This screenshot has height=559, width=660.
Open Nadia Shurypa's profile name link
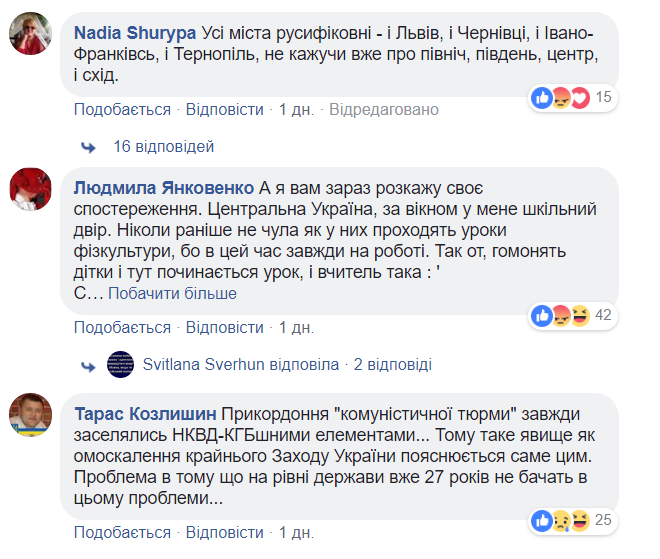pos(135,29)
